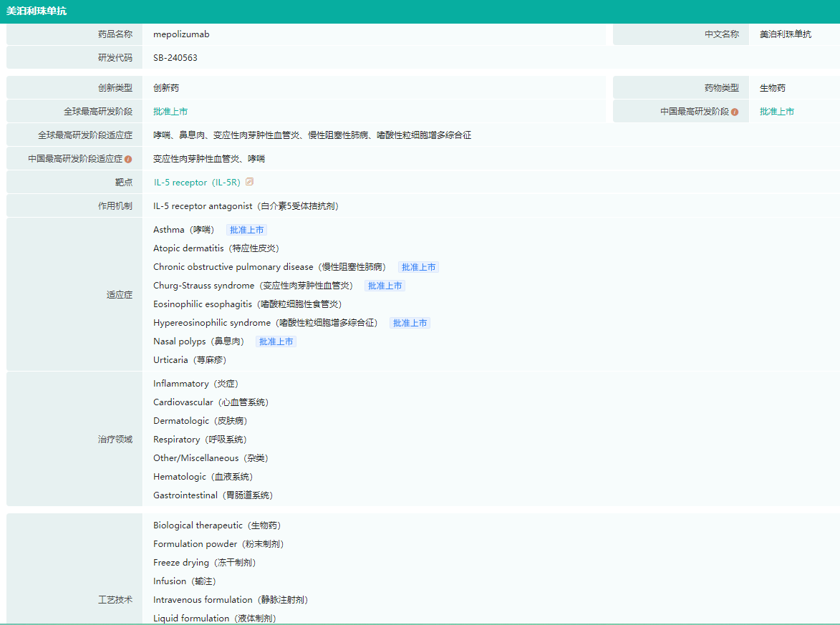Click 批准上市 badge beside Chronic obstructive pulmonary disease
Screen dimensions: 840x625
click(418, 267)
